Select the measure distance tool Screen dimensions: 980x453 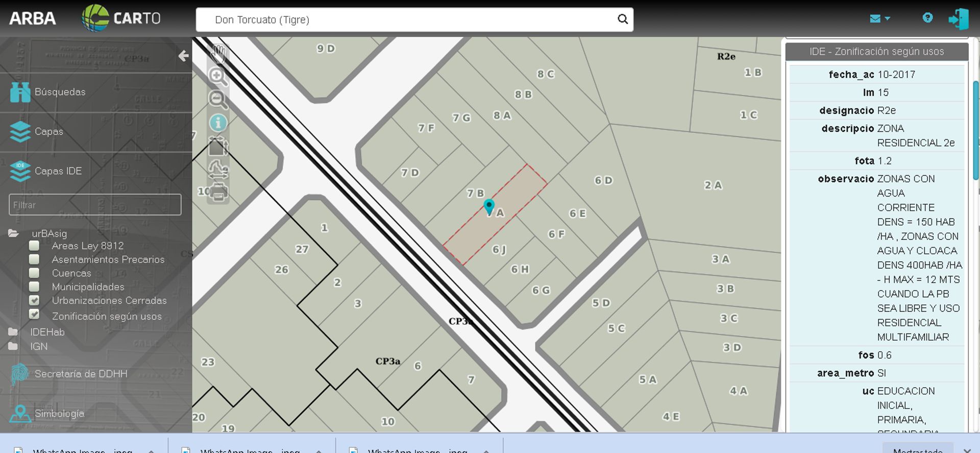pyautogui.click(x=218, y=169)
